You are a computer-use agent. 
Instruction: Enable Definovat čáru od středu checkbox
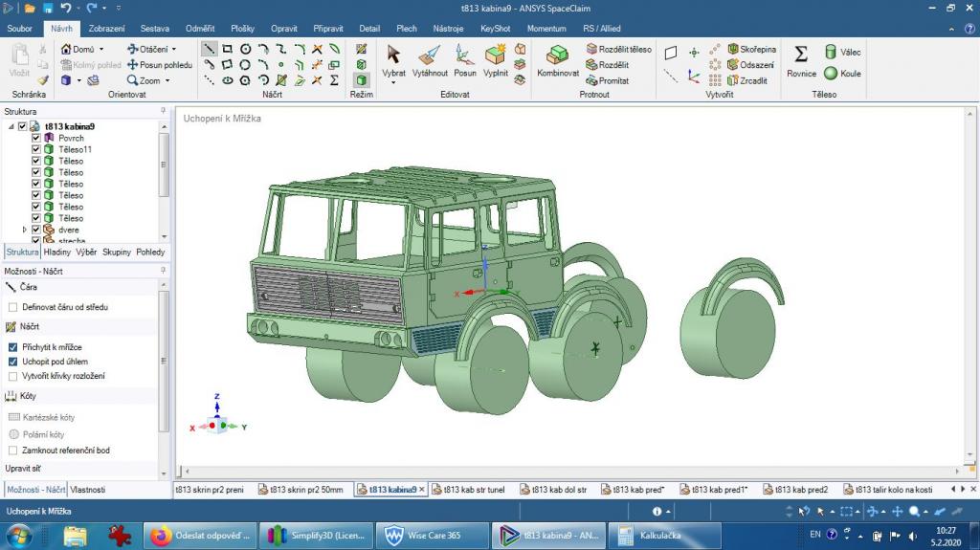point(13,307)
